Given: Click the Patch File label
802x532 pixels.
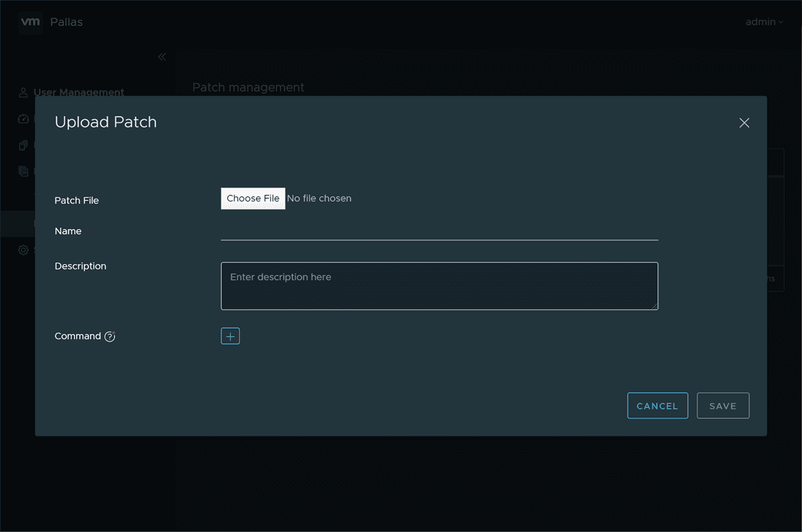Looking at the screenshot, I should [x=77, y=200].
